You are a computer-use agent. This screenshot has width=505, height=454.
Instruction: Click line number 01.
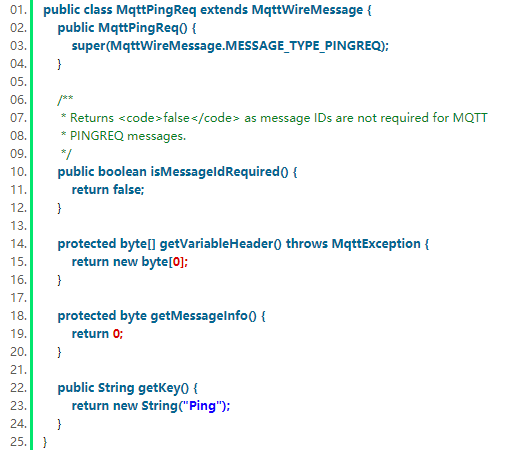click(18, 10)
